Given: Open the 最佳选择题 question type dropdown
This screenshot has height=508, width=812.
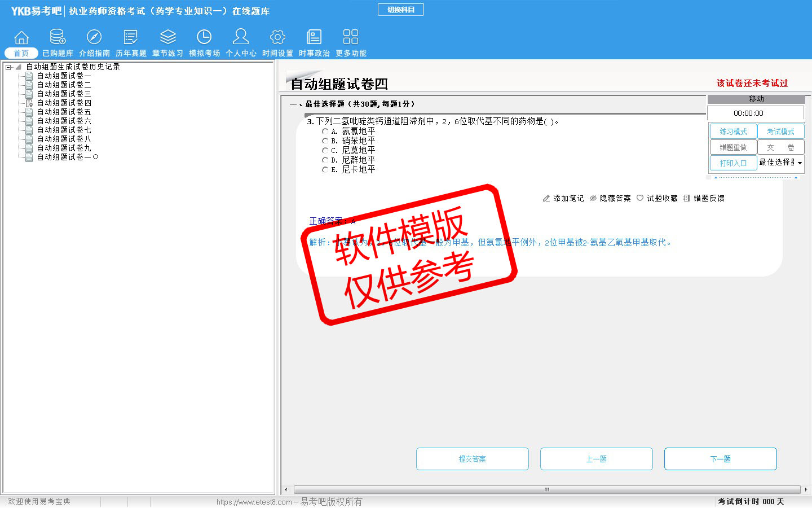Looking at the screenshot, I should tap(799, 163).
